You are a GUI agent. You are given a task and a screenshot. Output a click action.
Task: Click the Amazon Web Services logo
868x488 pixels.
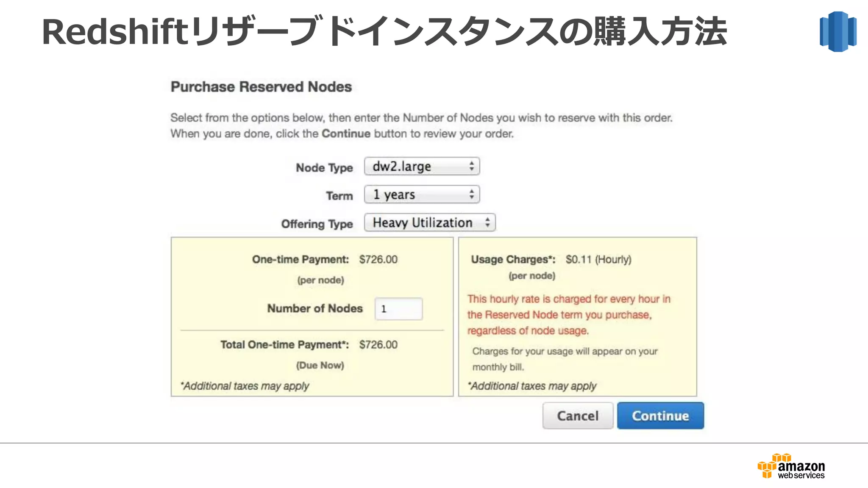(x=791, y=466)
